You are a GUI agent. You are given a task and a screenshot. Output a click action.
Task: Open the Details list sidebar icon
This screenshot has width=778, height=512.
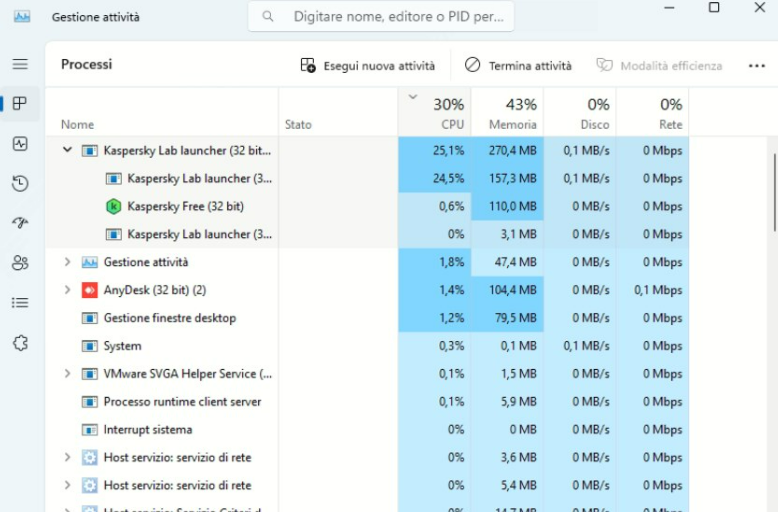click(20, 303)
